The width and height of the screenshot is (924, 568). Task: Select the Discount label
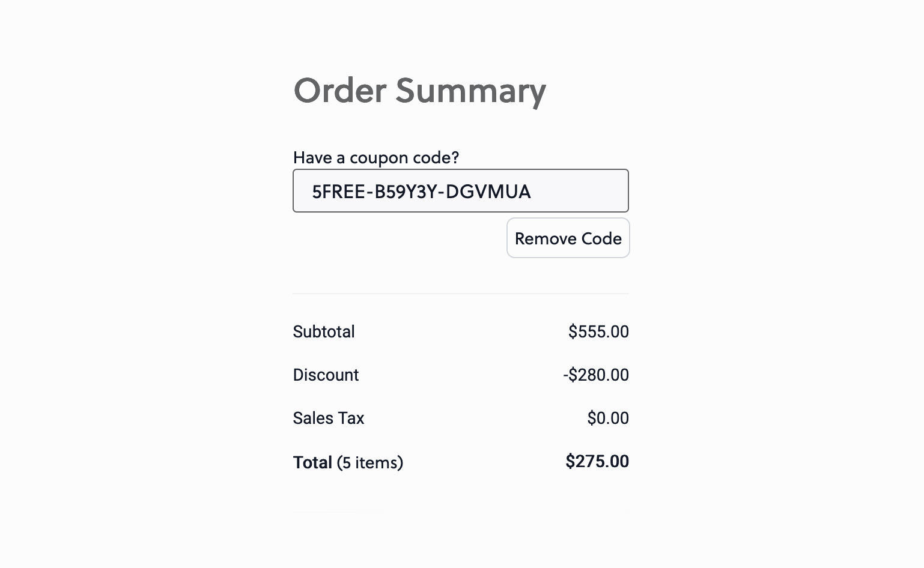click(x=326, y=375)
